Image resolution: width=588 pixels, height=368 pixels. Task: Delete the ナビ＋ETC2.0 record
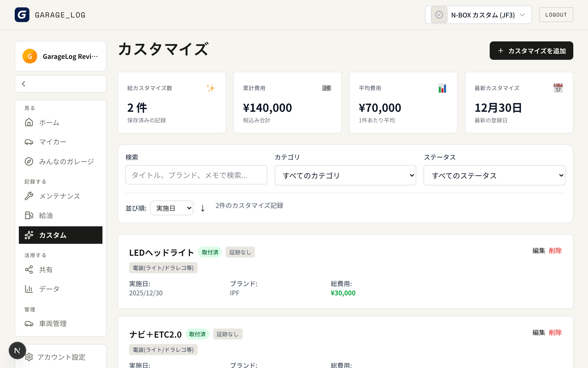pos(555,332)
